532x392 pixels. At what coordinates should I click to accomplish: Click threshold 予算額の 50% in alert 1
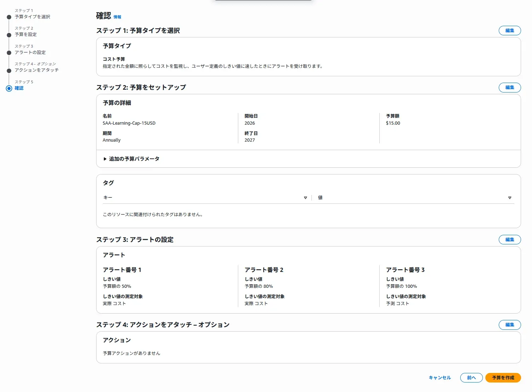pos(117,286)
